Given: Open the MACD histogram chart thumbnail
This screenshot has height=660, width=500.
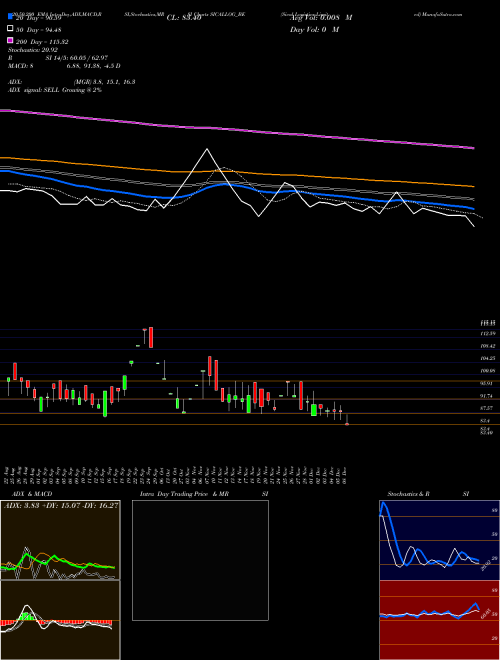Looking at the screenshot, I should [60, 620].
